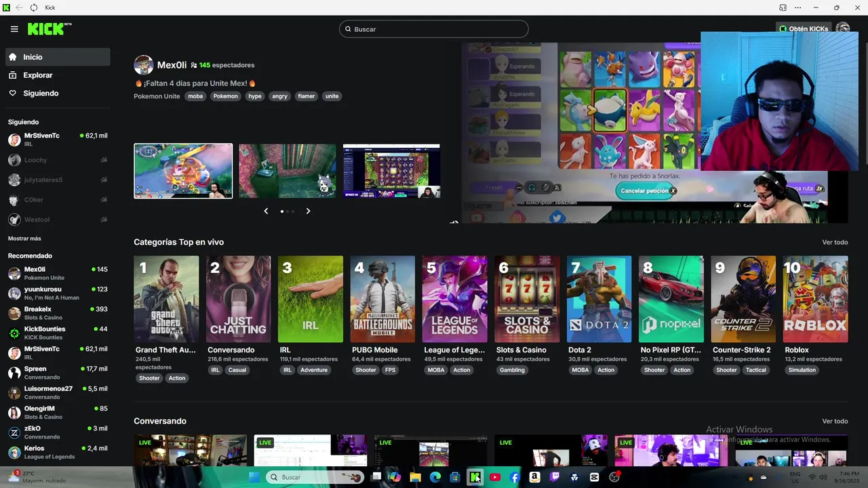Click the Casual tag under Conversando

pos(237,370)
